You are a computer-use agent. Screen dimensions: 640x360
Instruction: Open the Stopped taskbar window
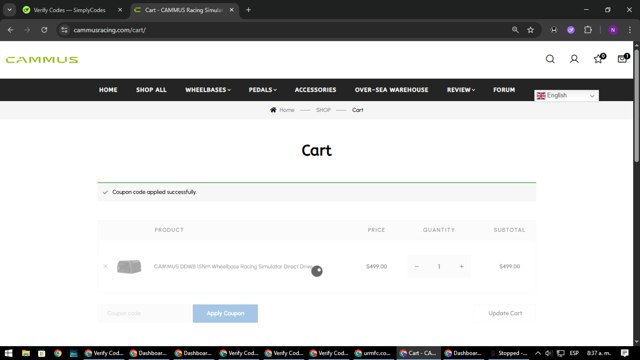(509, 353)
